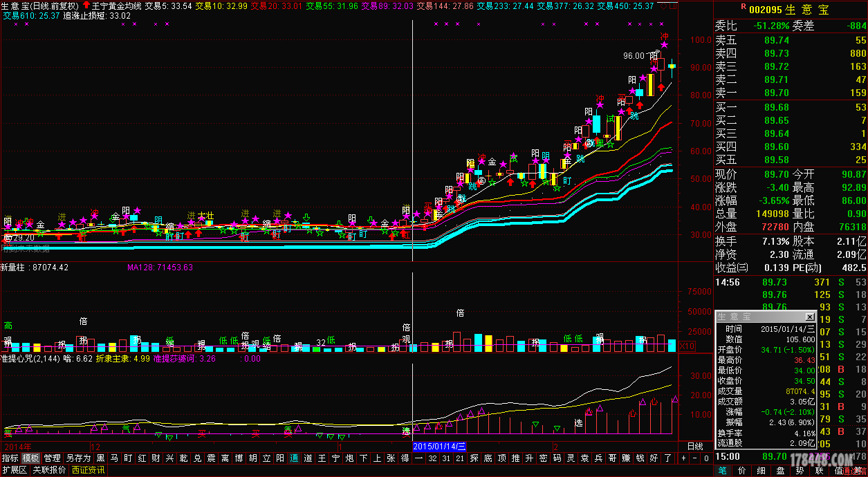Click the R margin-trading marker

[x=744, y=7]
